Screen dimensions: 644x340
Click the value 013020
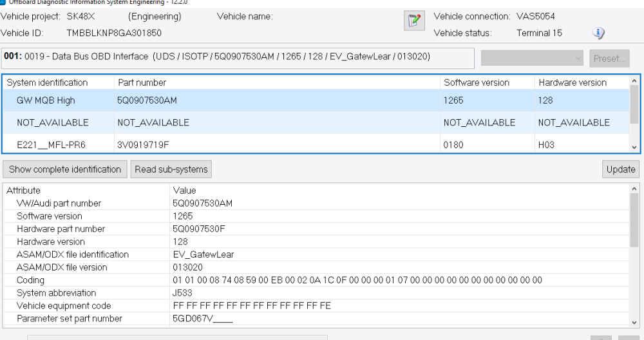tap(187, 267)
